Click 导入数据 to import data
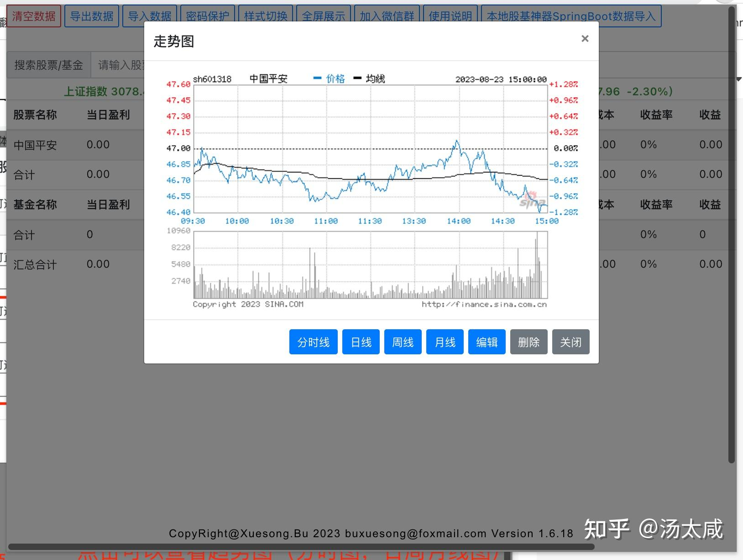 [150, 16]
